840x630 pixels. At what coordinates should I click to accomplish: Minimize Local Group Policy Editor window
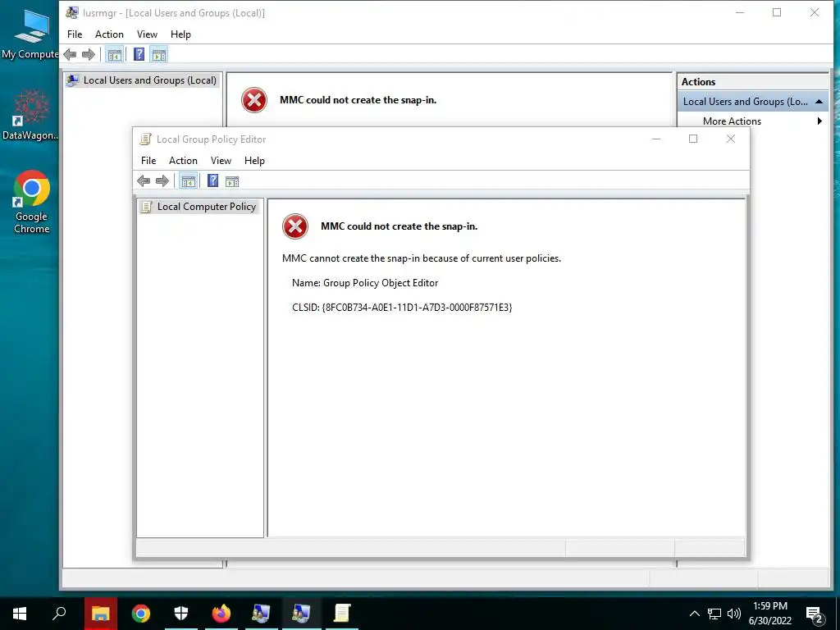[x=656, y=139]
